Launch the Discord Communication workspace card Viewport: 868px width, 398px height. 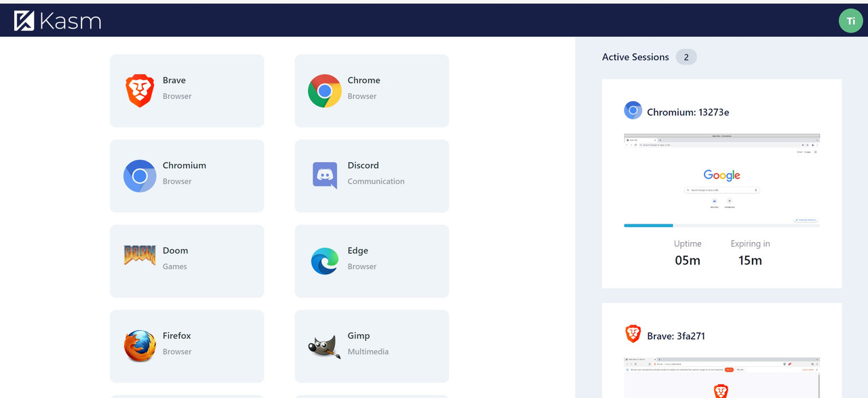372,176
